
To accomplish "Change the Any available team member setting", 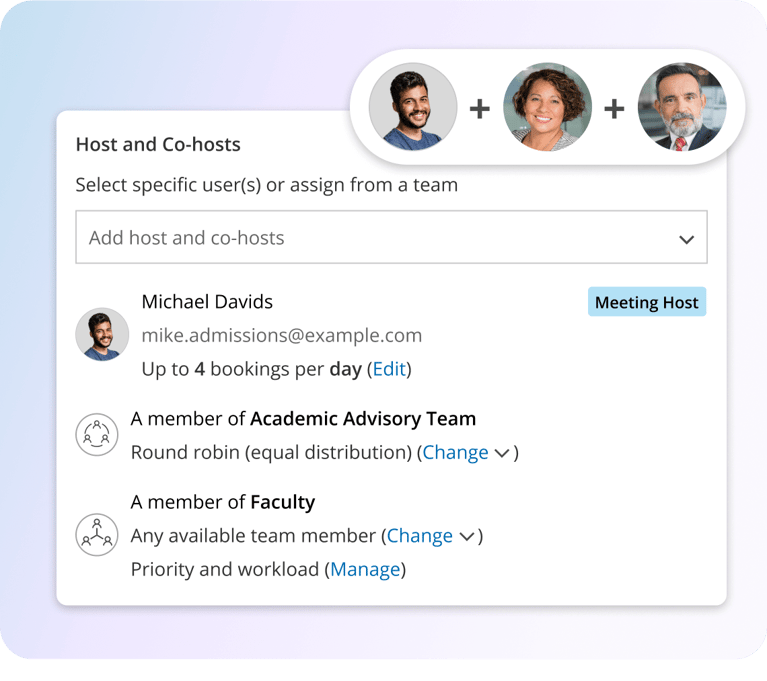I will (x=420, y=536).
